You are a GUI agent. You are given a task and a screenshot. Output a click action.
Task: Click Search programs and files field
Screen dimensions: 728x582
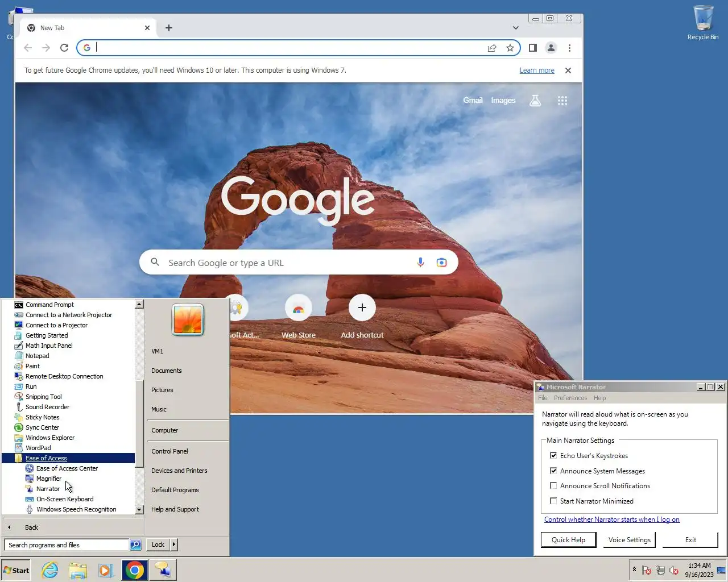click(67, 545)
